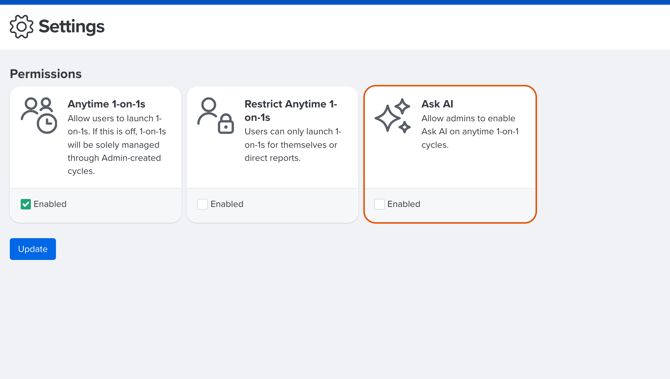
Task: Select the Ask AI card title
Action: (437, 104)
